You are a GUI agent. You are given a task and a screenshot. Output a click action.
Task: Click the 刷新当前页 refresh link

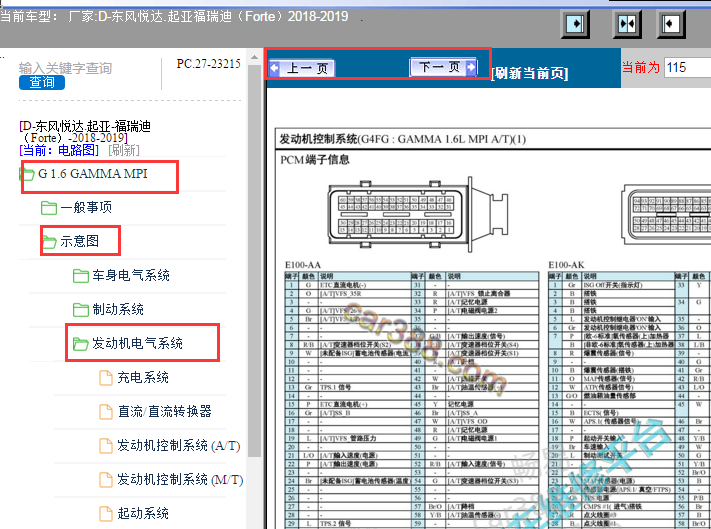tap(530, 73)
